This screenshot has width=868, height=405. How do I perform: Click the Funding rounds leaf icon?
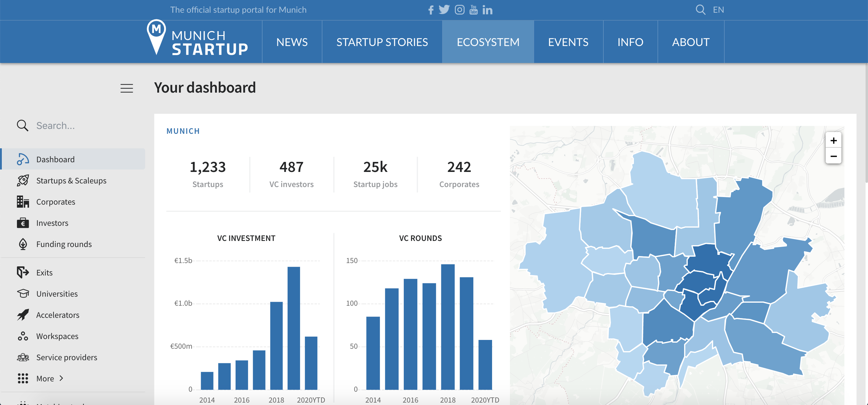pyautogui.click(x=23, y=244)
